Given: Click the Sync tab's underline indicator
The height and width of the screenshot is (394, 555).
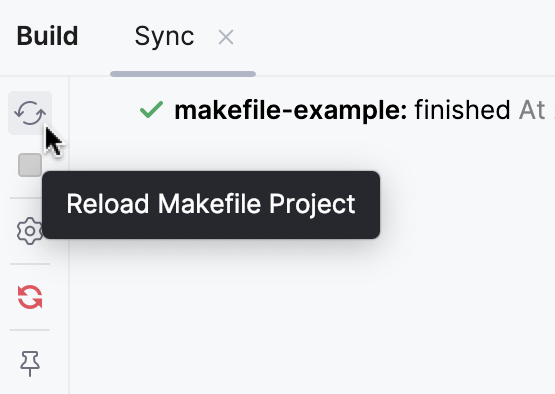Looking at the screenshot, I should [183, 74].
